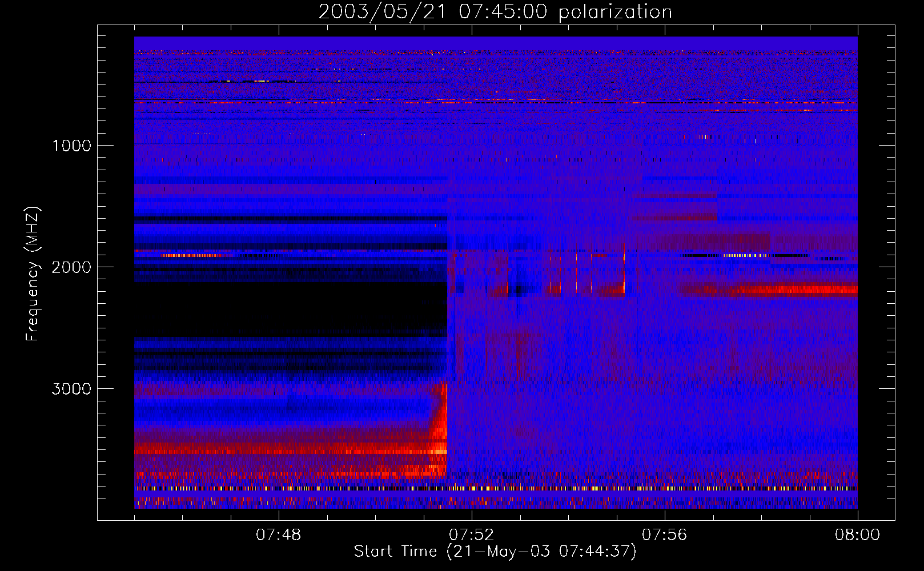The height and width of the screenshot is (571, 924).
Task: Select the '3000' frequency axis label
Action: pyautogui.click(x=71, y=389)
